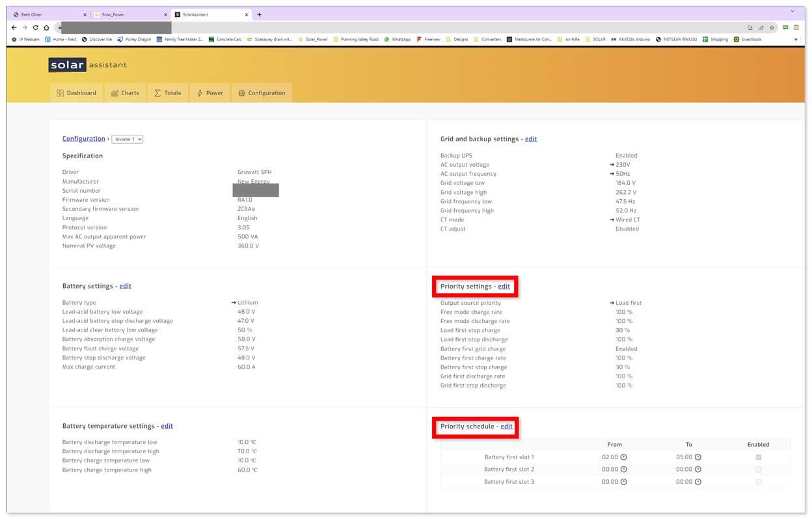
Task: Open the clock picker for slot 2 From time
Action: point(623,470)
